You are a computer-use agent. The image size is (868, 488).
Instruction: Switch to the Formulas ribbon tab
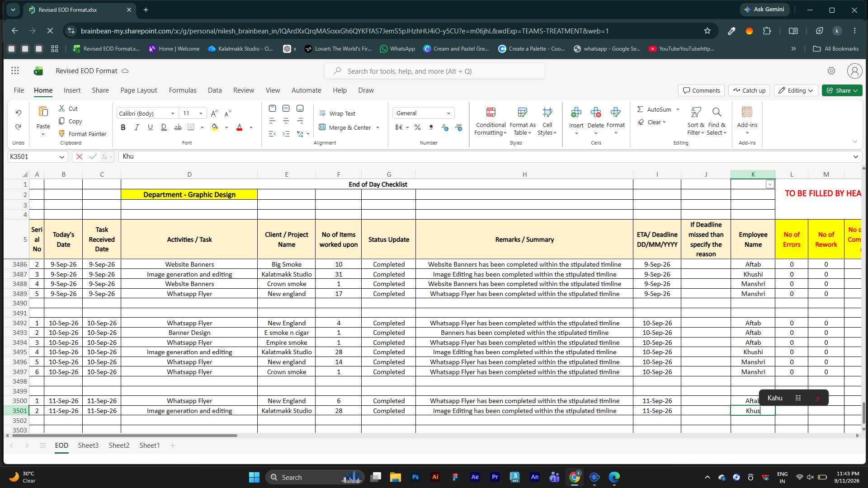coord(183,90)
